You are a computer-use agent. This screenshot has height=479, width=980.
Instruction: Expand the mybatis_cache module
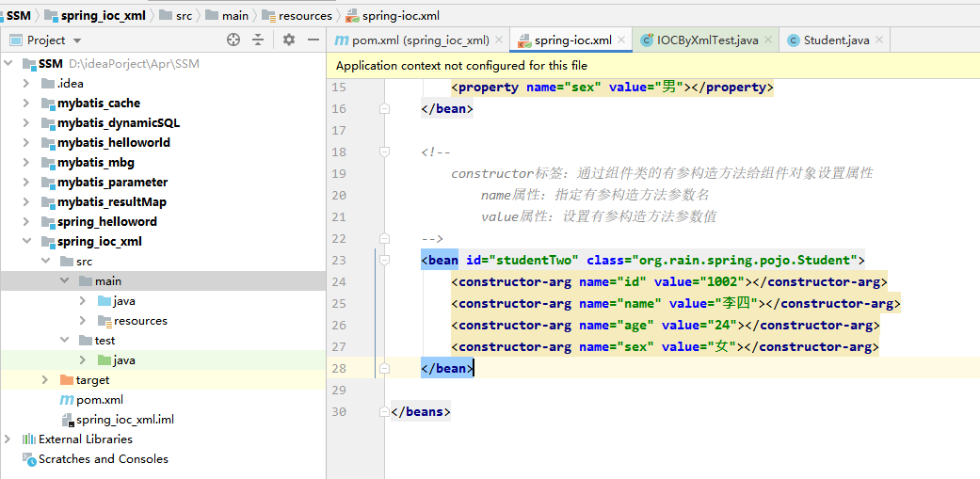pyautogui.click(x=25, y=103)
